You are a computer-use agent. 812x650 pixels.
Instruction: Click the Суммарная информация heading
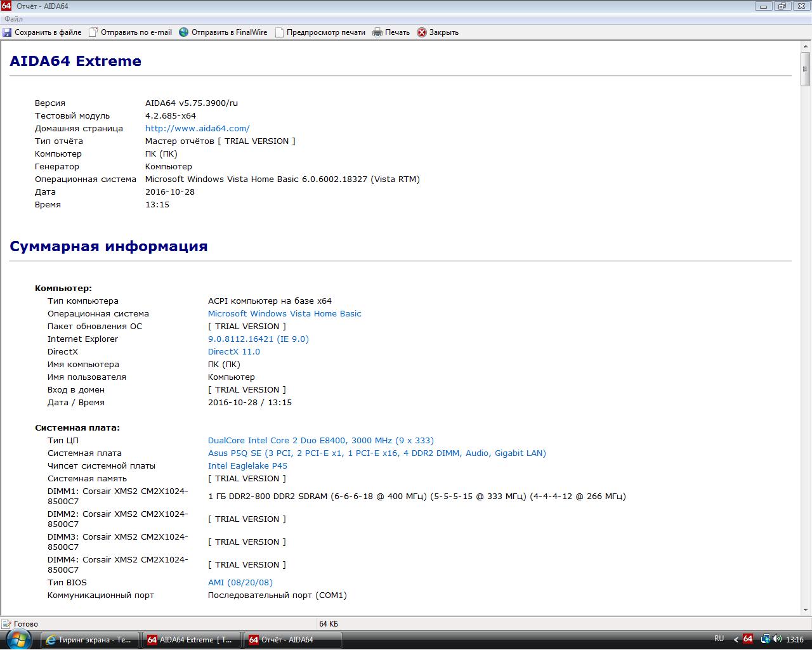pyautogui.click(x=108, y=246)
